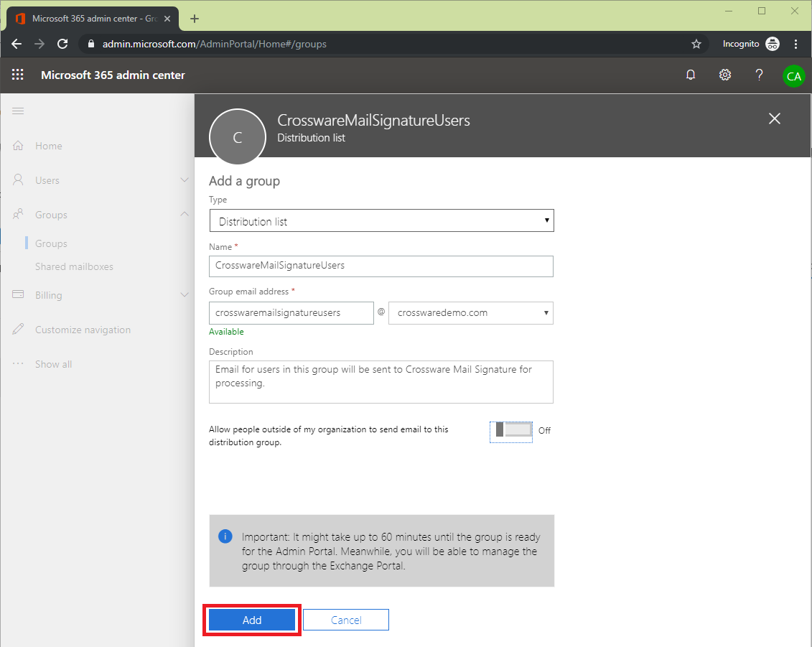Click inside the group Name field

point(381,266)
